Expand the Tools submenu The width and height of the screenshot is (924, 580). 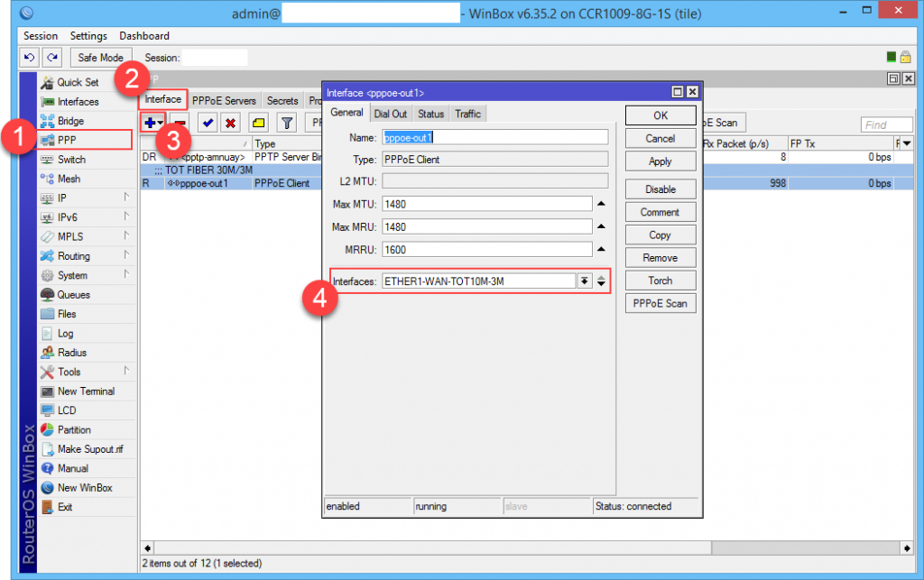[x=126, y=373]
